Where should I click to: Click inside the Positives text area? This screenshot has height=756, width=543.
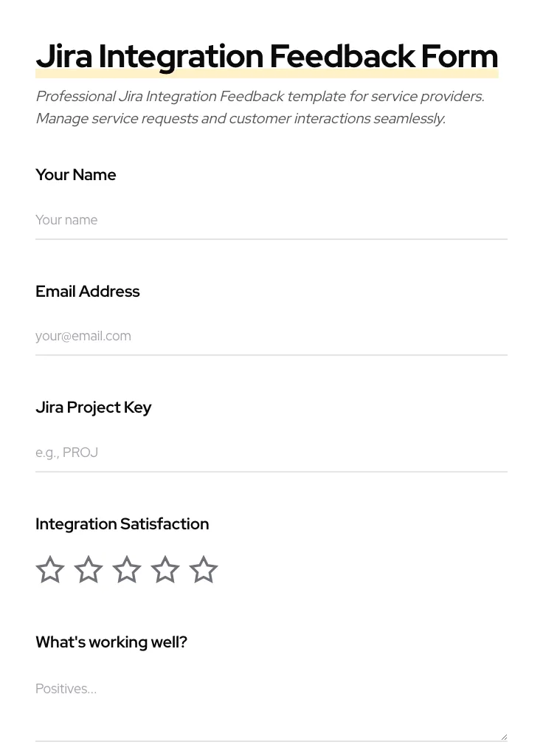[271, 701]
